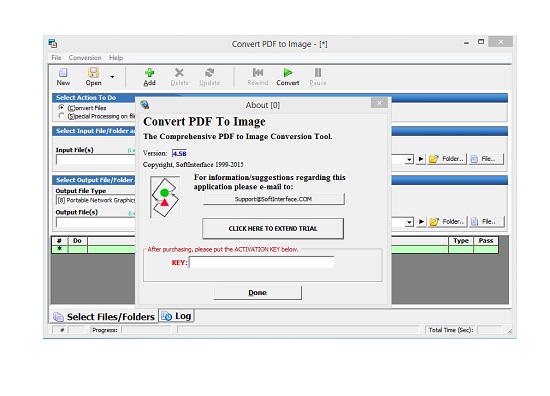Image resolution: width=550 pixels, height=396 pixels.
Task: Click the green Convert play icon
Action: pos(288,73)
